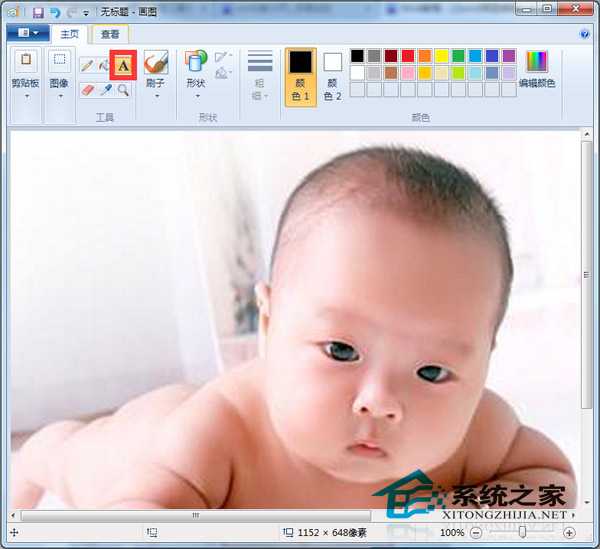Image resolution: width=600 pixels, height=549 pixels.
Task: Pick the gold color swatch
Action: coord(425,73)
